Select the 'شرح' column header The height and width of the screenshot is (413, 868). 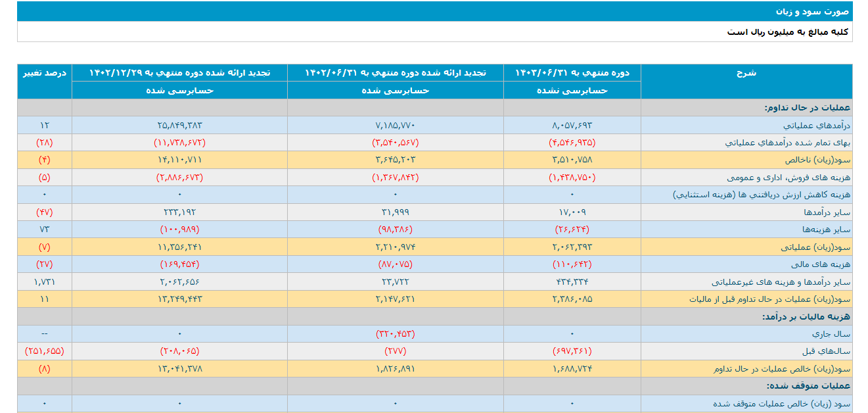(x=746, y=73)
